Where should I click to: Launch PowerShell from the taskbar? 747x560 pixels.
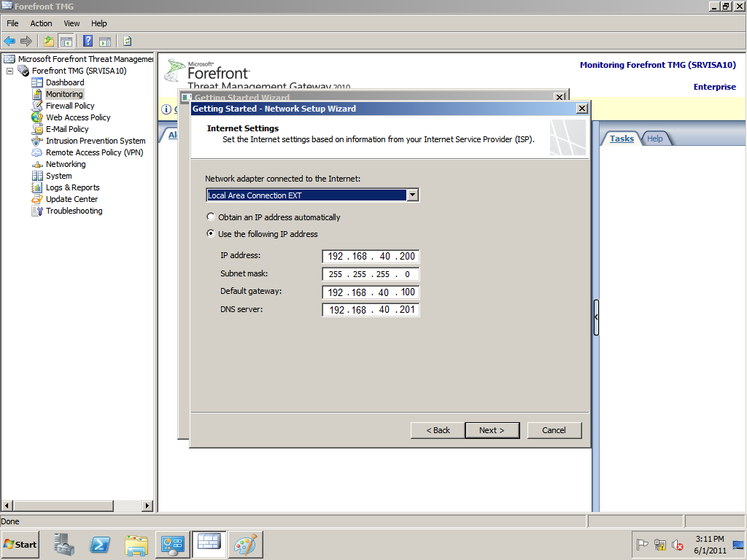coord(100,545)
